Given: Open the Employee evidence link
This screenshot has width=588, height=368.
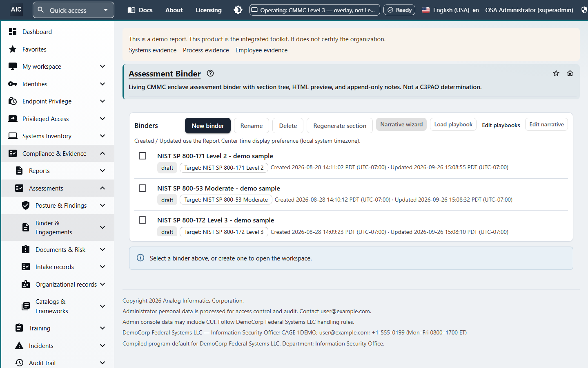Looking at the screenshot, I should coord(261,50).
